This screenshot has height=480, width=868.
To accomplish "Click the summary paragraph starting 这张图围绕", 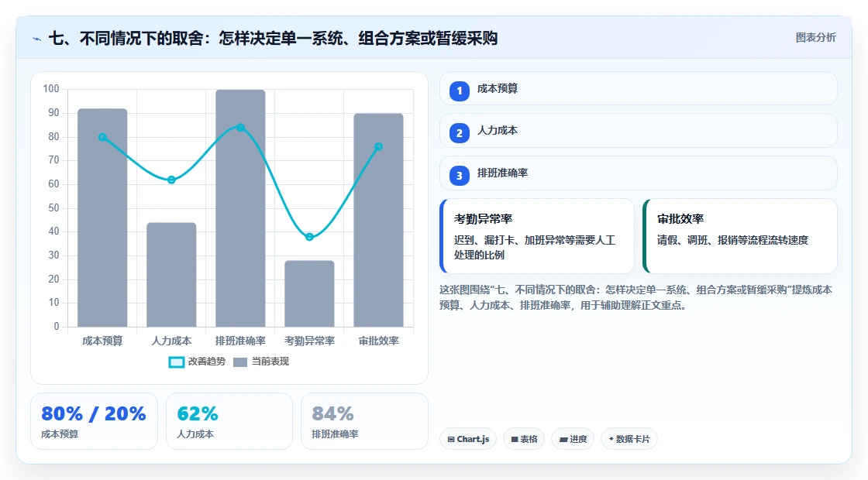I will 635,297.
